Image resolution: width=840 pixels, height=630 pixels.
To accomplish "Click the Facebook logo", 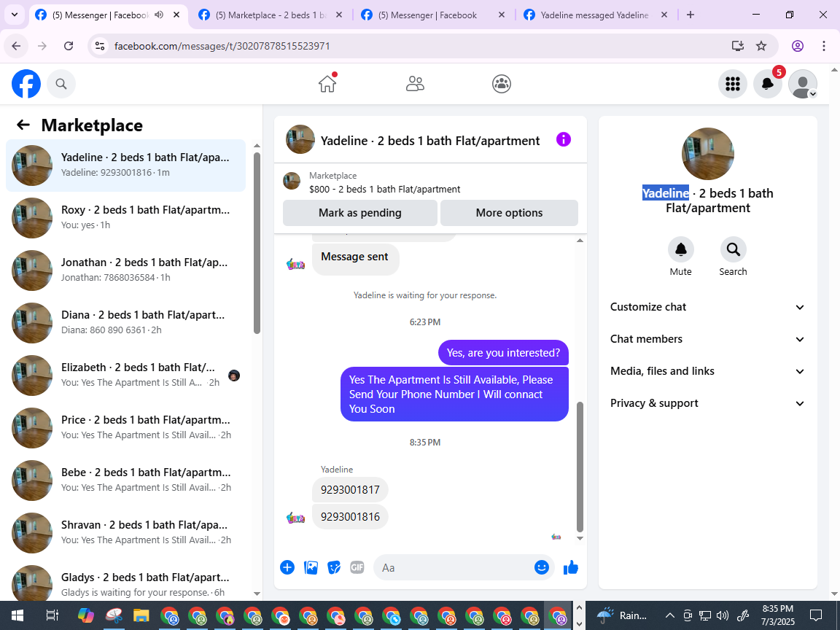I will (26, 84).
